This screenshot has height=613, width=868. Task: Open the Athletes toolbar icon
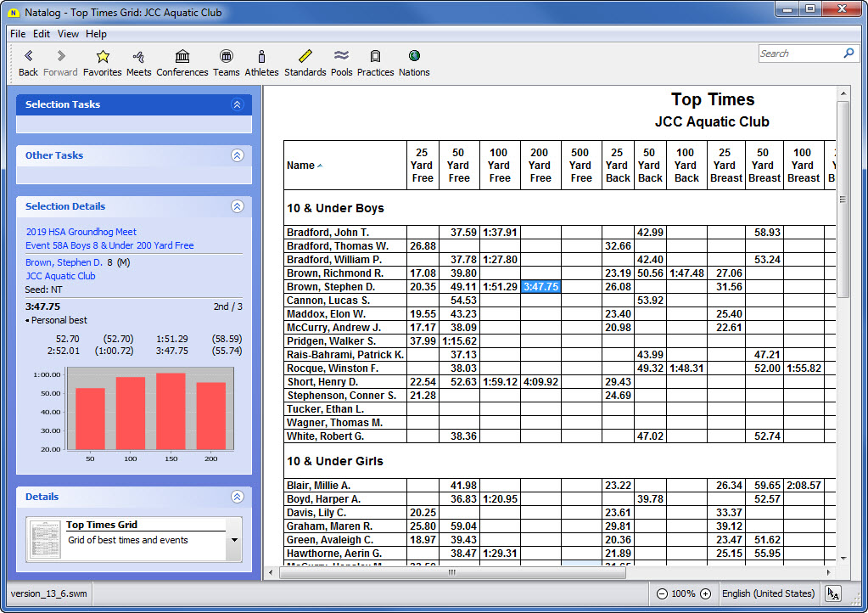261,57
